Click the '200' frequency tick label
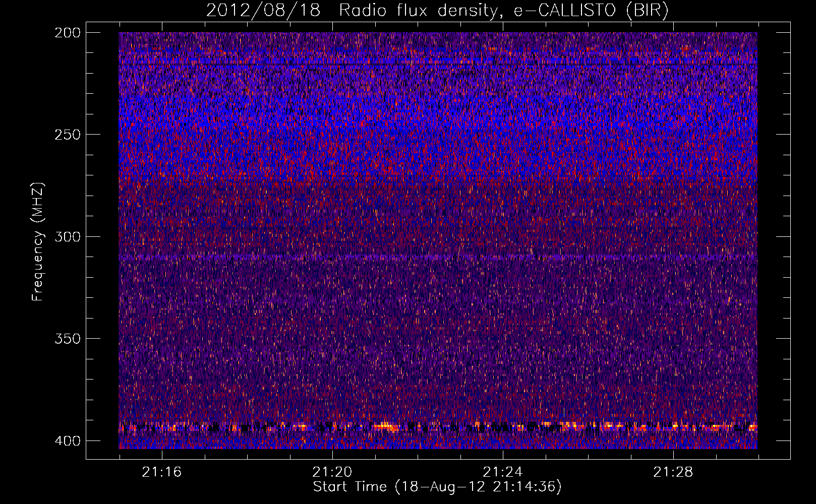Image resolution: width=816 pixels, height=504 pixels. click(67, 33)
